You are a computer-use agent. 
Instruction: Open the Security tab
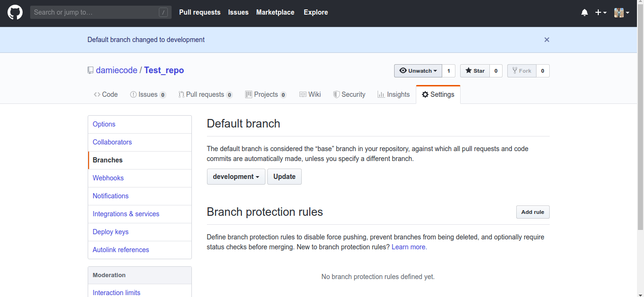click(349, 94)
